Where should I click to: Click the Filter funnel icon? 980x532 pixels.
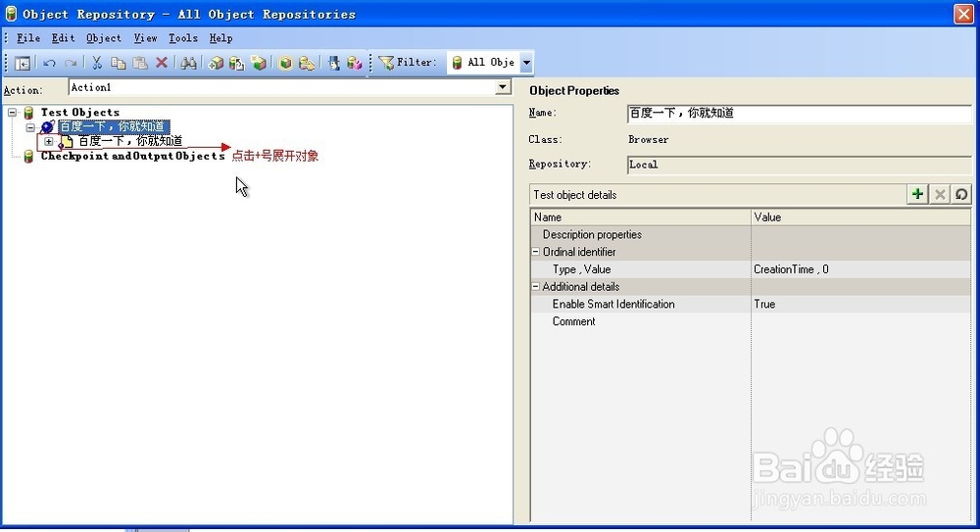click(386, 63)
